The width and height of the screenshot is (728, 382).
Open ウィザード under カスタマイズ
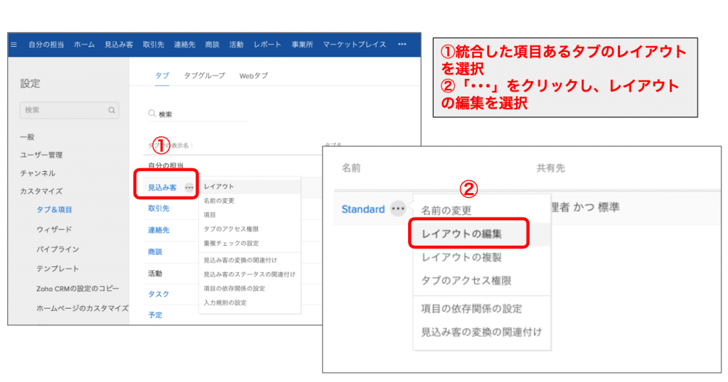[x=54, y=229]
